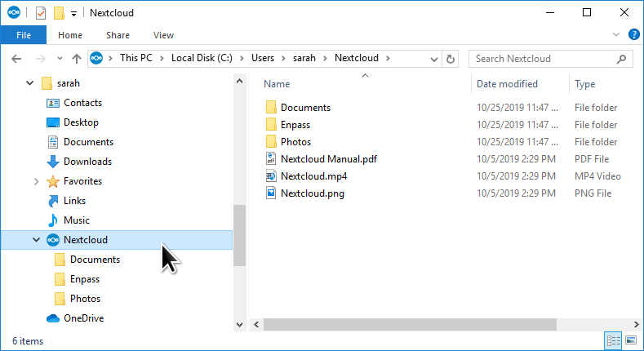Open the Help question mark icon
This screenshot has width=644, height=351.
633,35
